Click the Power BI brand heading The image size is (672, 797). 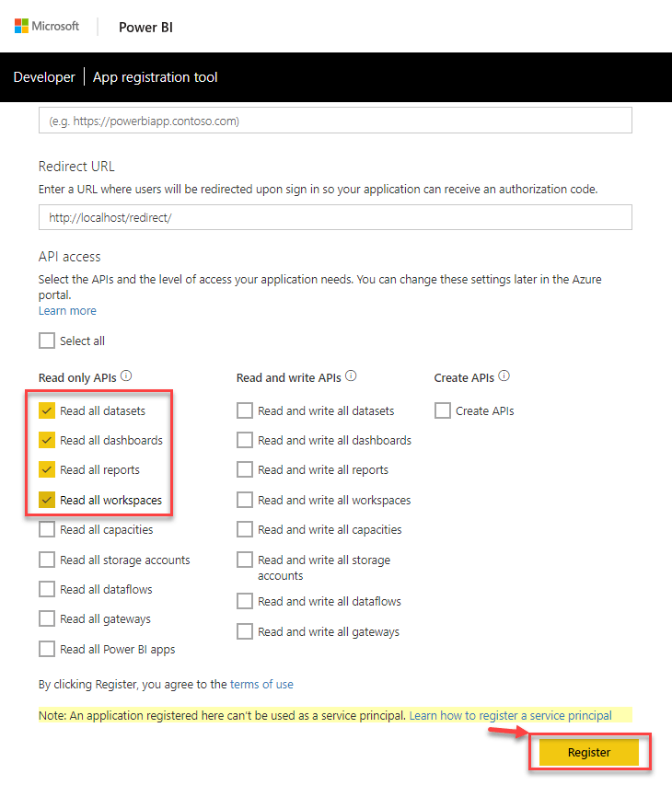click(x=145, y=27)
